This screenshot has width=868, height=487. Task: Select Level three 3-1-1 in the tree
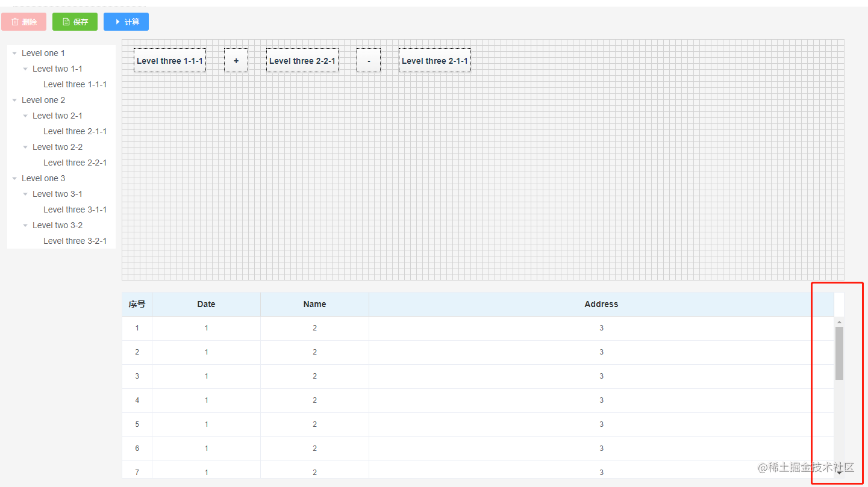click(x=75, y=209)
